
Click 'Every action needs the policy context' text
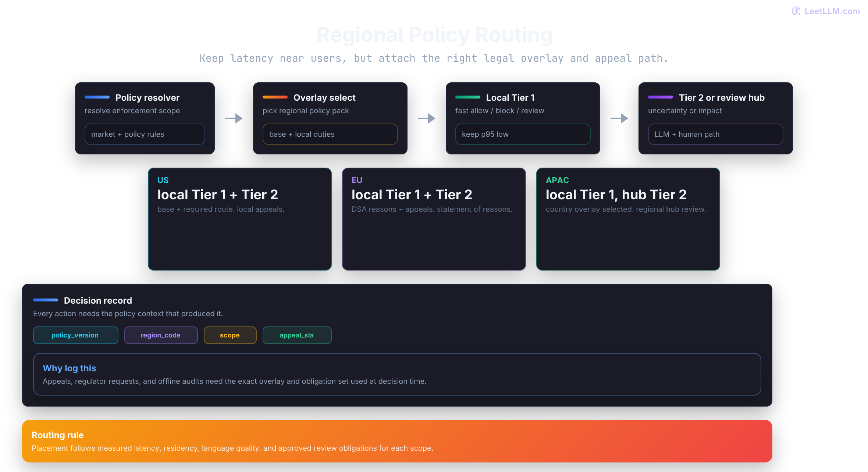coord(128,314)
